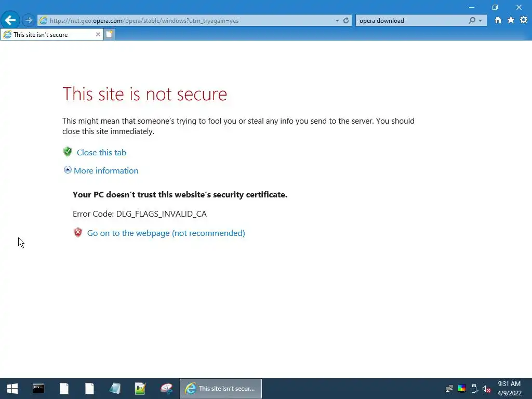Click the green shield icon beside Close this tab
Viewport: 532px width, 399px height.
click(x=68, y=152)
